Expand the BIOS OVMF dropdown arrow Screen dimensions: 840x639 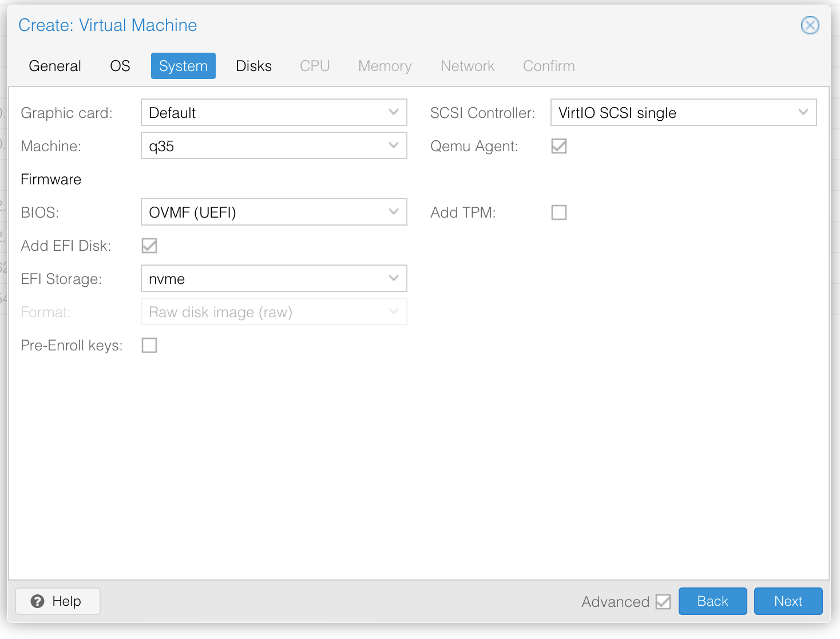[x=394, y=212]
